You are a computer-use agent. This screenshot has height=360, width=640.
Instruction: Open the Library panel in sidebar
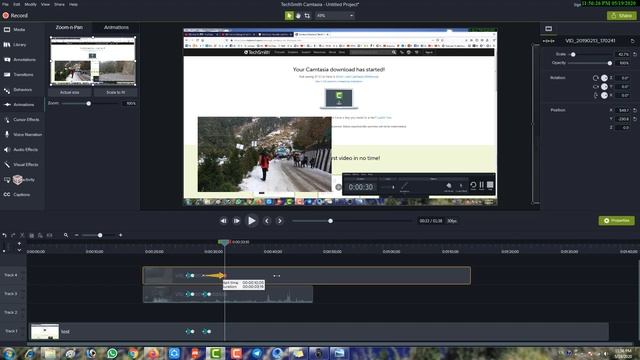click(15, 44)
